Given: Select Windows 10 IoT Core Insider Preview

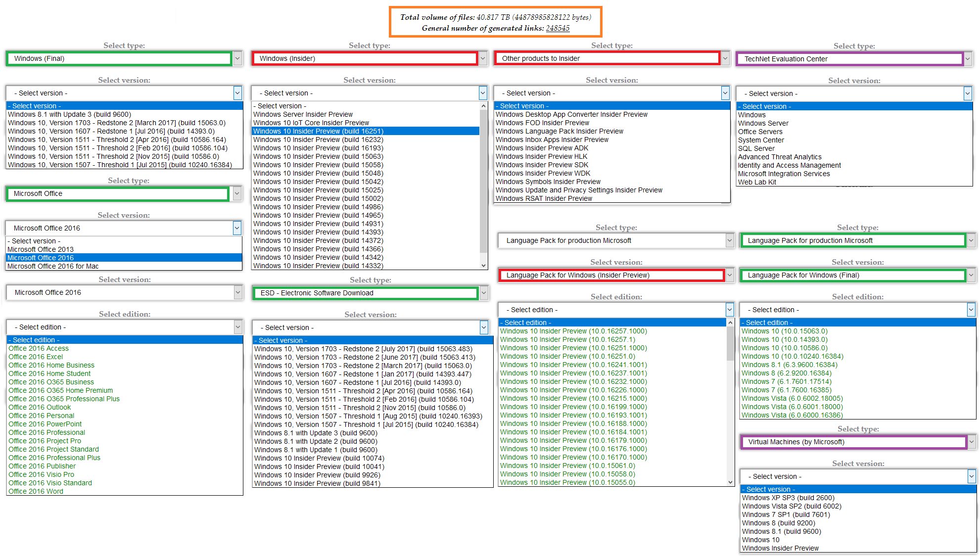Looking at the screenshot, I should point(366,123).
